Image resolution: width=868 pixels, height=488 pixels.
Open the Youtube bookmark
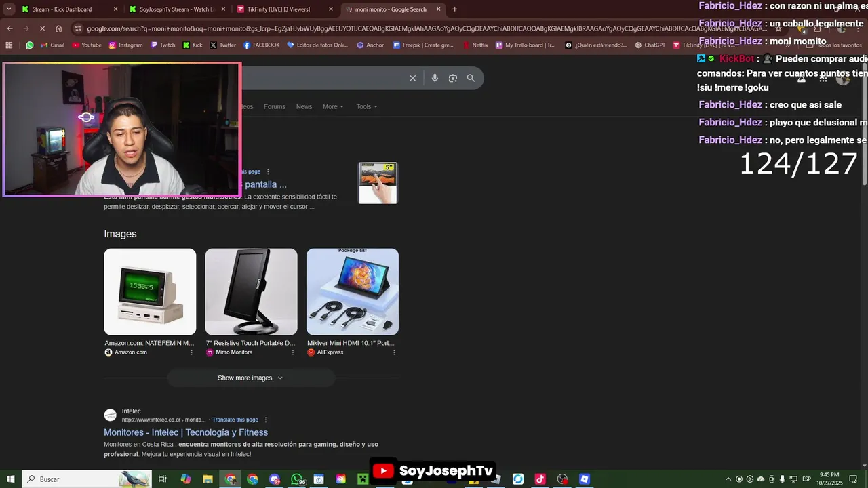tap(87, 45)
